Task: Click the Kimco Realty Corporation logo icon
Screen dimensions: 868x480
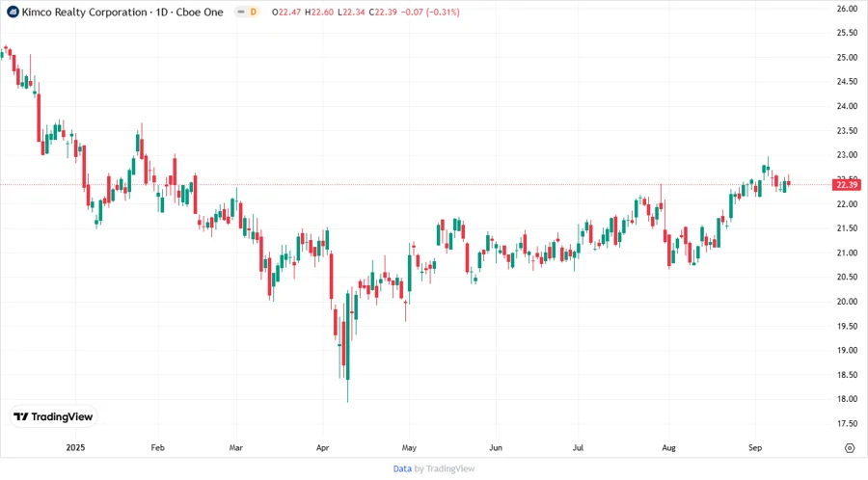Action: pyautogui.click(x=13, y=12)
